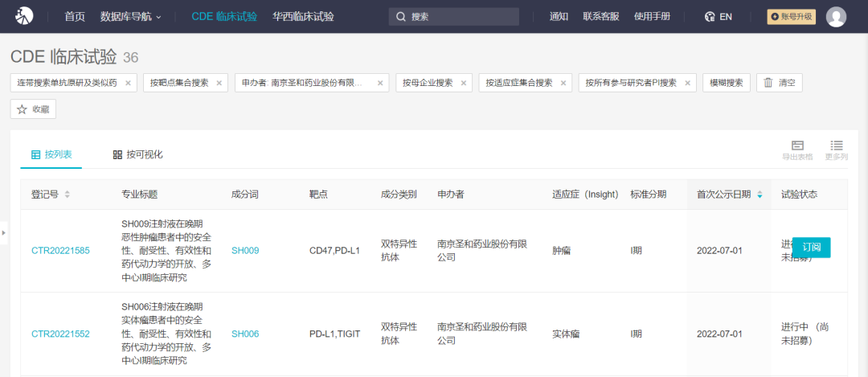This screenshot has height=377, width=868.
Task: Click the CD47,PD-L1 target cell
Action: [x=334, y=251]
